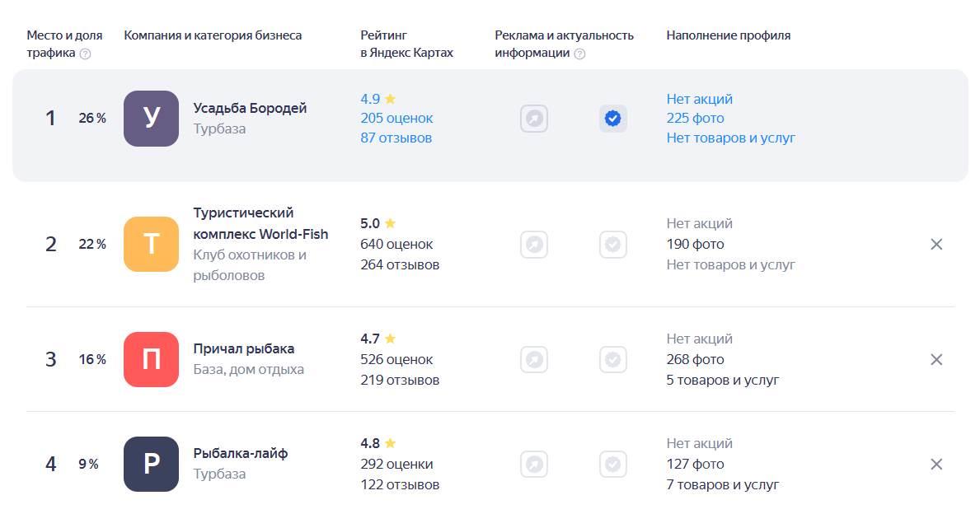Open the '225 фото' link

tap(695, 118)
